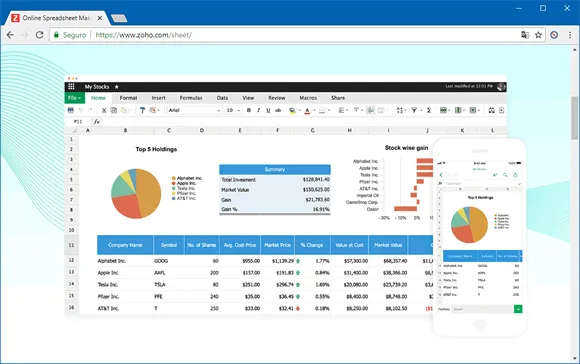Tap the green plus button on phone
This screenshot has width=580, height=364.
[x=518, y=309]
